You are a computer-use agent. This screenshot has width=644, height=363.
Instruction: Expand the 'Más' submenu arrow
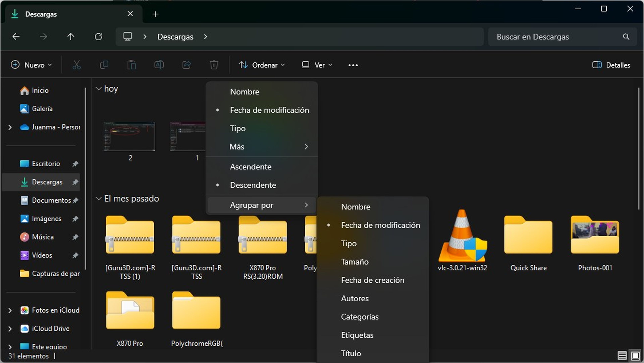point(306,147)
